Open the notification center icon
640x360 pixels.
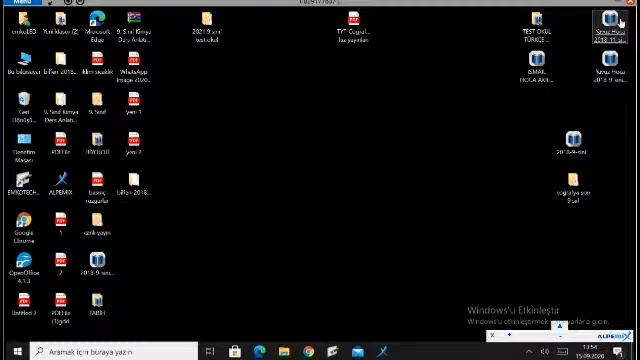(618, 351)
